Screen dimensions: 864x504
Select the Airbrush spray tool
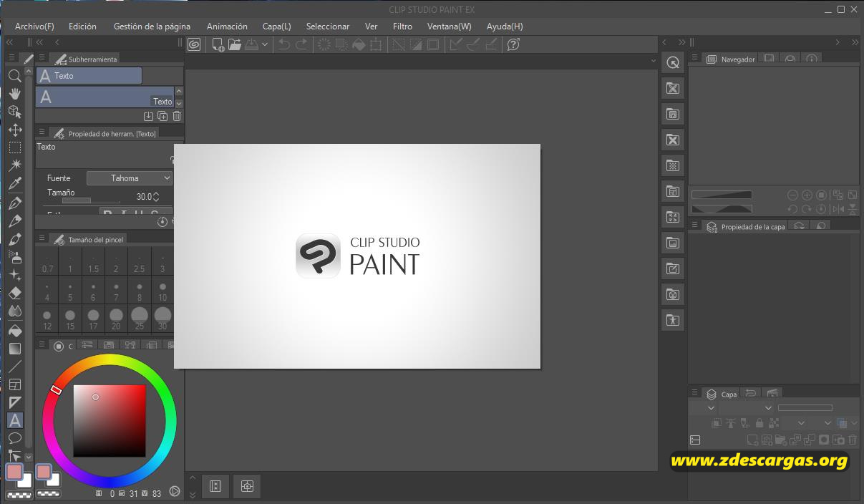click(14, 256)
